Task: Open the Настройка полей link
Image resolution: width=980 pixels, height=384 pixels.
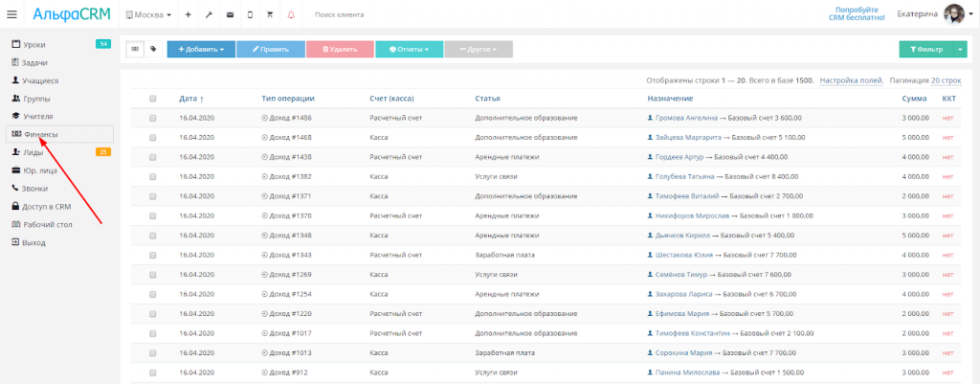Action: (x=851, y=80)
